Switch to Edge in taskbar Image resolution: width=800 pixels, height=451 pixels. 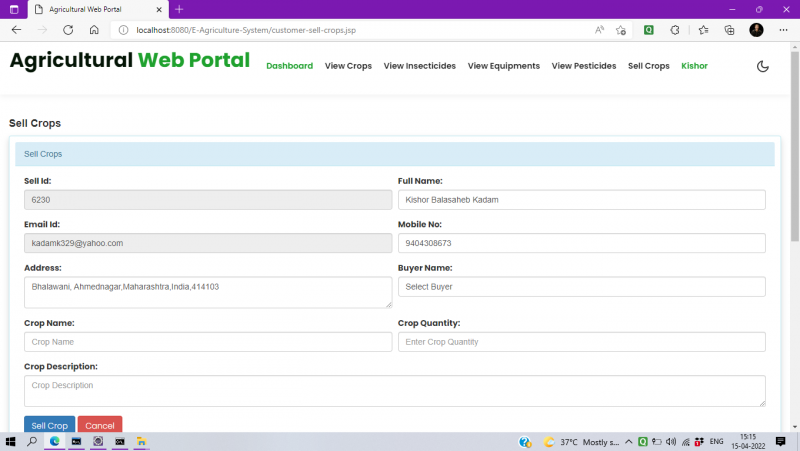[x=55, y=441]
